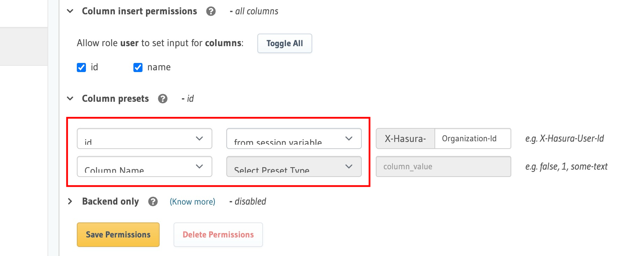Image resolution: width=644 pixels, height=256 pixels.
Task: Open the 'from session variable' preset type dropdown
Action: click(x=294, y=138)
